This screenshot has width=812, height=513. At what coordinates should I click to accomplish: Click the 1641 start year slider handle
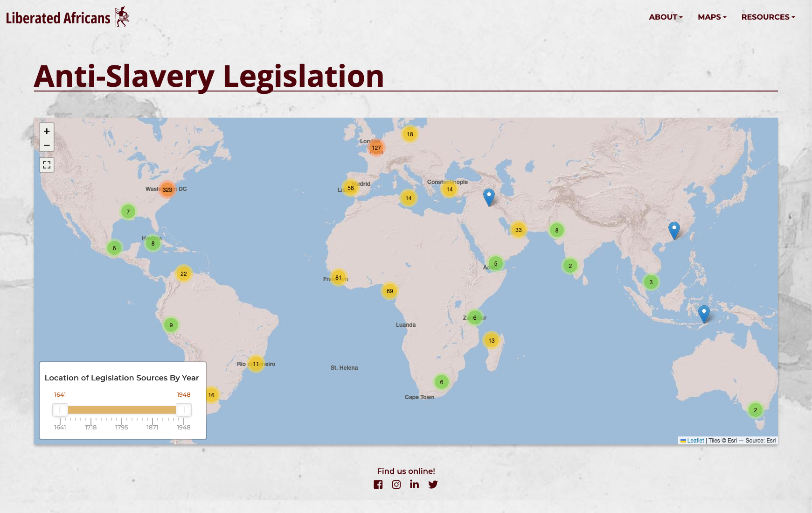pos(60,410)
